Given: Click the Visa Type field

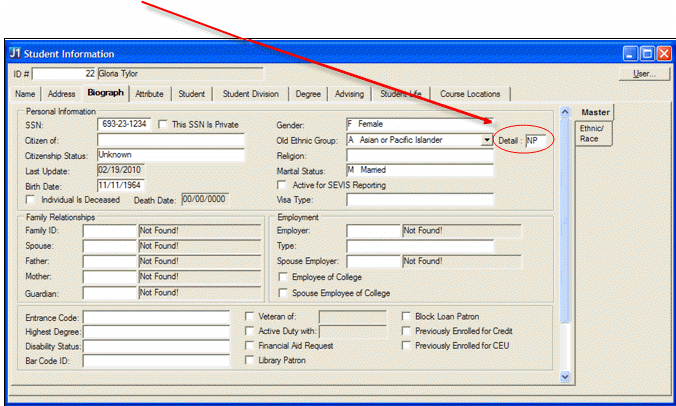Looking at the screenshot, I should coord(419,200).
